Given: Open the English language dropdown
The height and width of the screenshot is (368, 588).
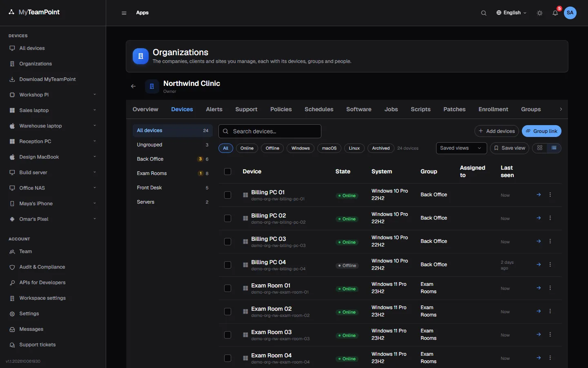Looking at the screenshot, I should pyautogui.click(x=511, y=13).
